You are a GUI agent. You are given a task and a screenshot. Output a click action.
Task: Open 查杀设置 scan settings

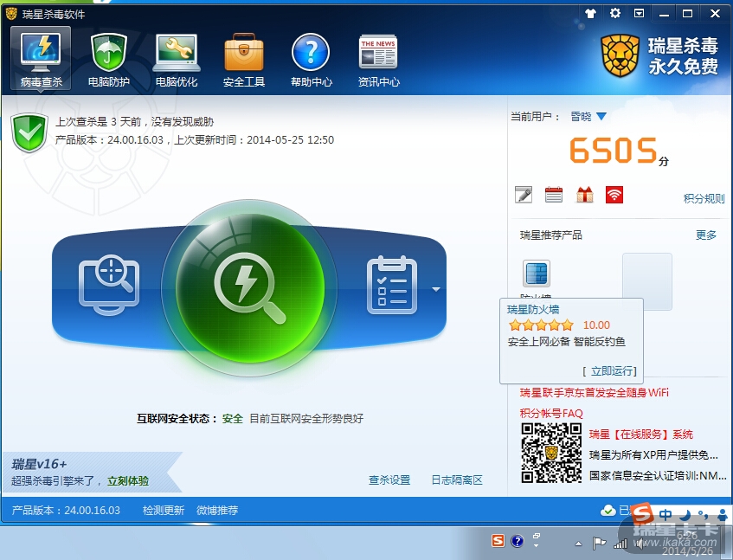(389, 480)
